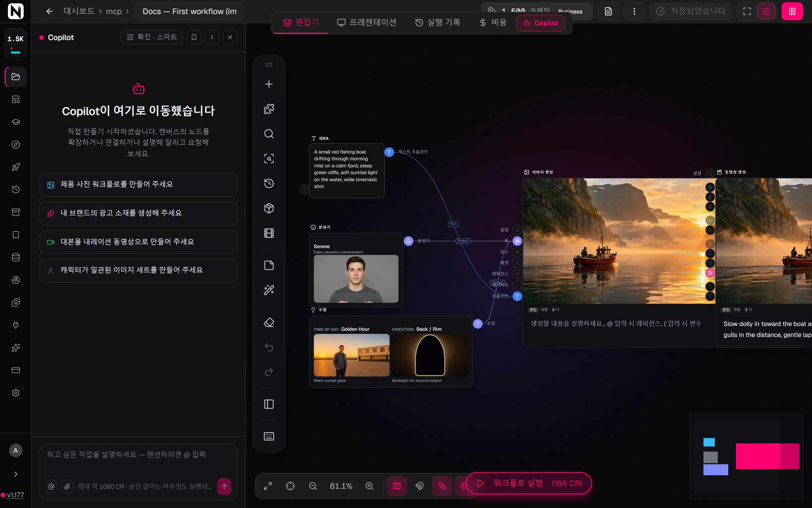Click the plus add-node icon in canvas toolbar
Viewport: 812px width, 508px height.
pos(269,84)
